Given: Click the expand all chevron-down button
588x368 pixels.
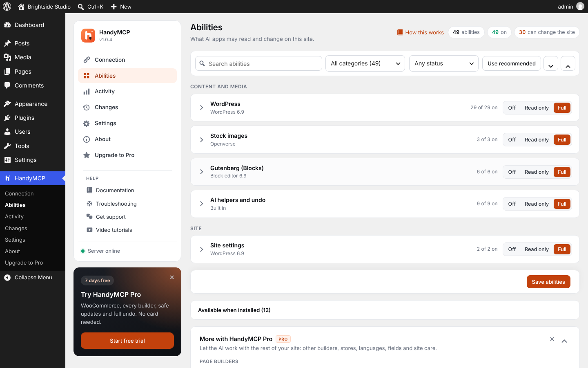Looking at the screenshot, I should pyautogui.click(x=551, y=64).
